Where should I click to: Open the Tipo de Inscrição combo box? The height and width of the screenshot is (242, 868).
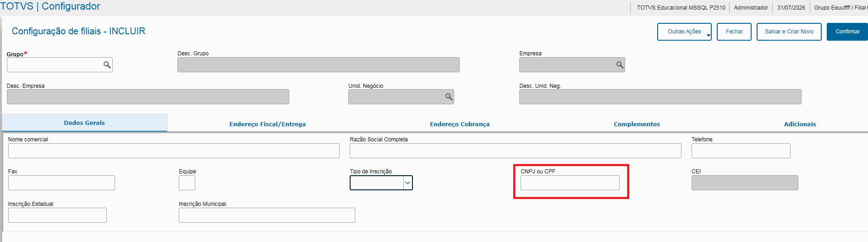(x=381, y=183)
